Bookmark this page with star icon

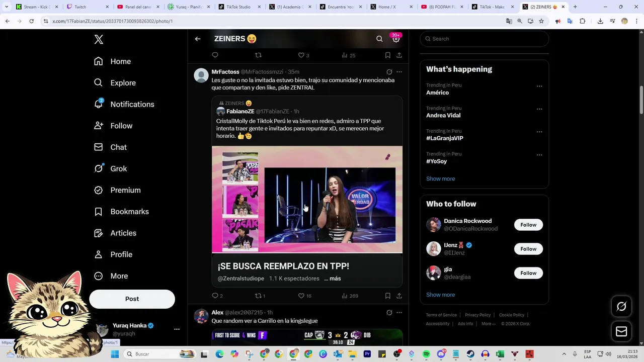coord(541,21)
